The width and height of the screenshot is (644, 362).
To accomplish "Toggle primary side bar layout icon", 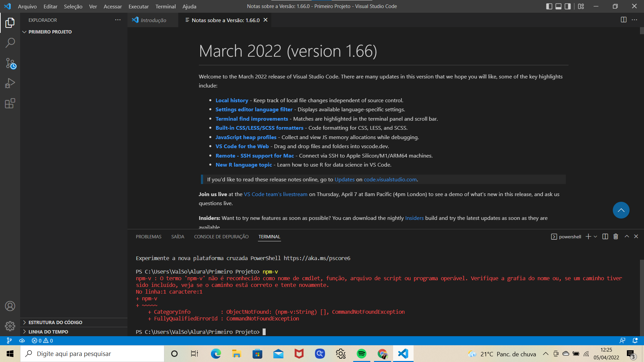I will [x=549, y=6].
